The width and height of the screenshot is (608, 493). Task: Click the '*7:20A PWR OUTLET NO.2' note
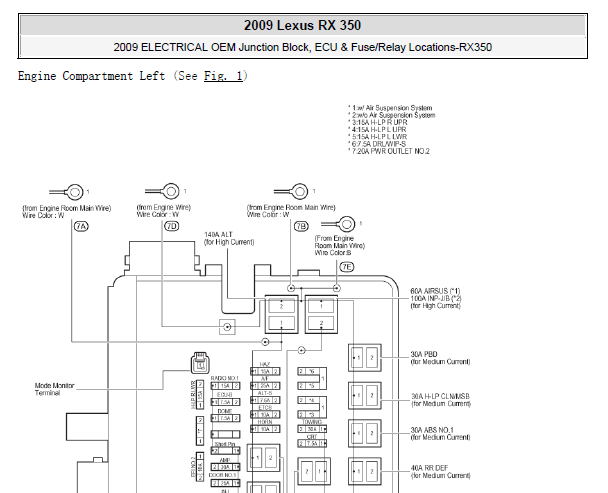click(389, 151)
